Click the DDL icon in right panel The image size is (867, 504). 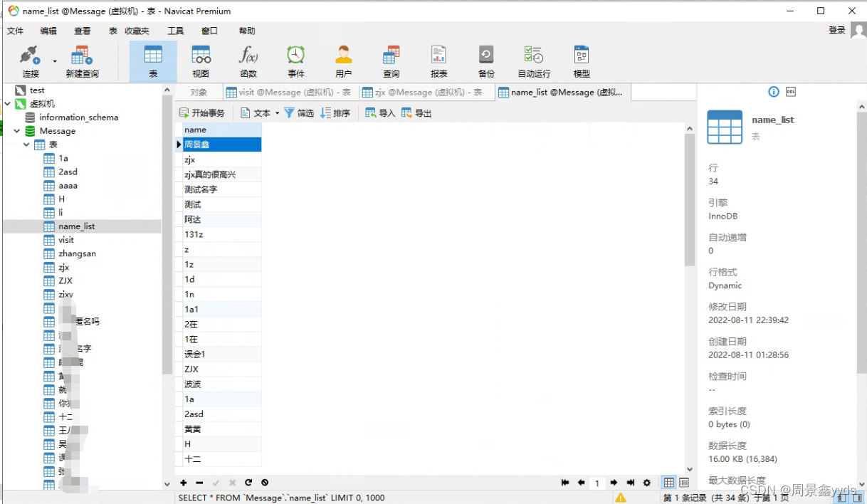(x=791, y=92)
